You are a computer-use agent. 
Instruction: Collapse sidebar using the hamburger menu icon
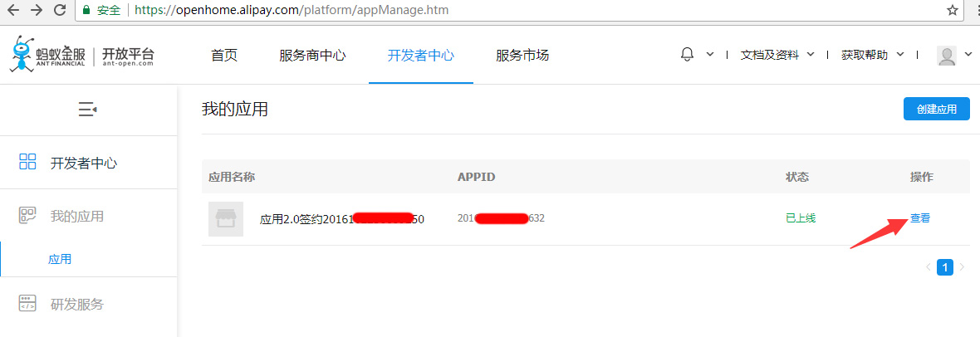coord(87,110)
